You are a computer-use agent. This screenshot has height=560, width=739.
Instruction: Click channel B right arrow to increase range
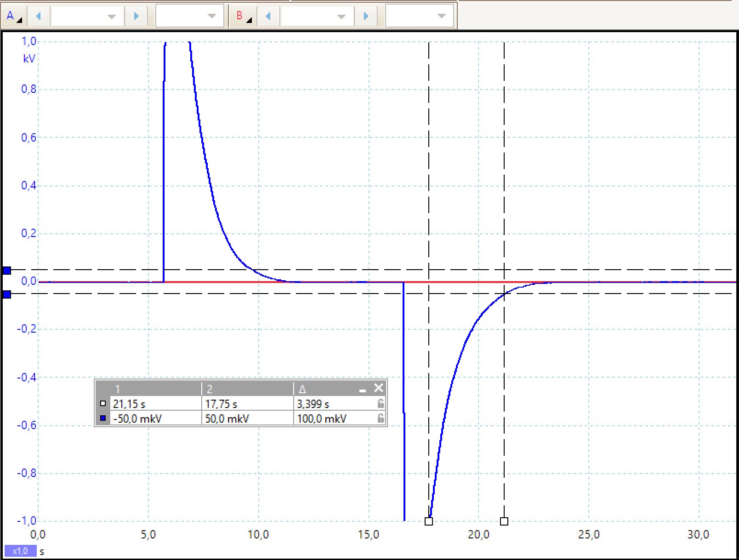point(366,16)
